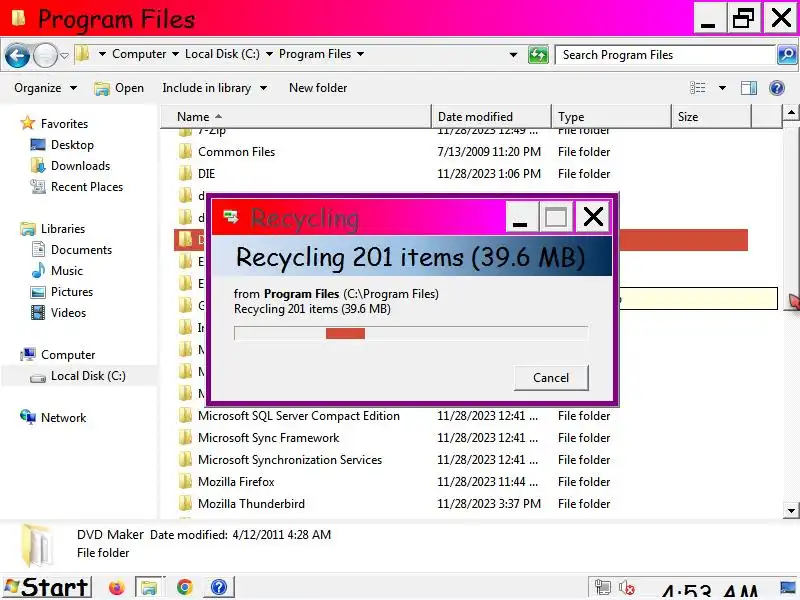
Task: Launch Firefox from the taskbar
Action: [117, 587]
